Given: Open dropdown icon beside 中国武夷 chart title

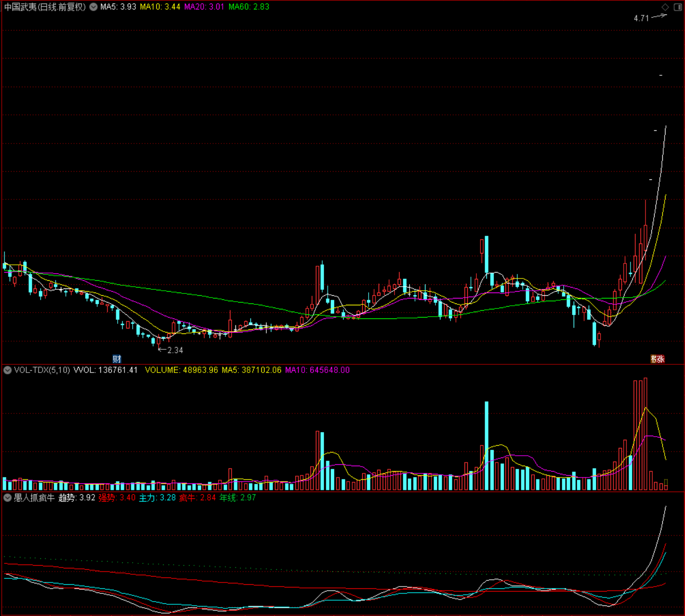Looking at the screenshot, I should point(94,7).
